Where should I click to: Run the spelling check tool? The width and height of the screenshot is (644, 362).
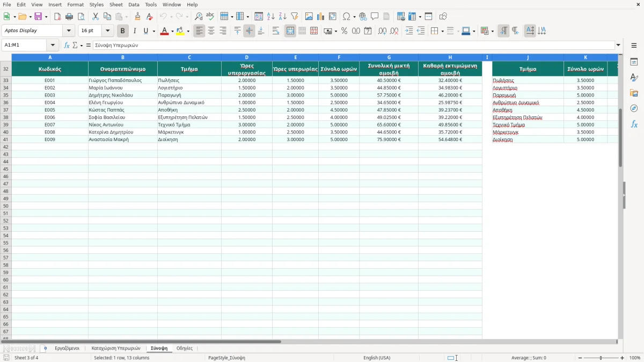(x=210, y=17)
